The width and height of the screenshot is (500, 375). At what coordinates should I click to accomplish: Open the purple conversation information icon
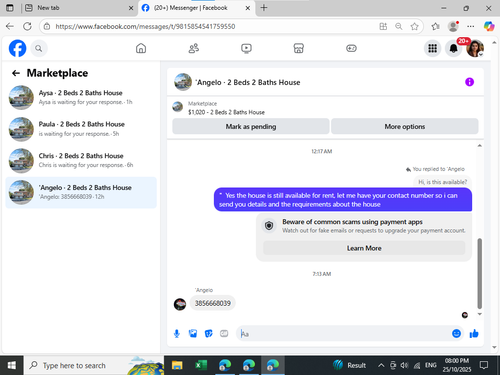(x=469, y=82)
